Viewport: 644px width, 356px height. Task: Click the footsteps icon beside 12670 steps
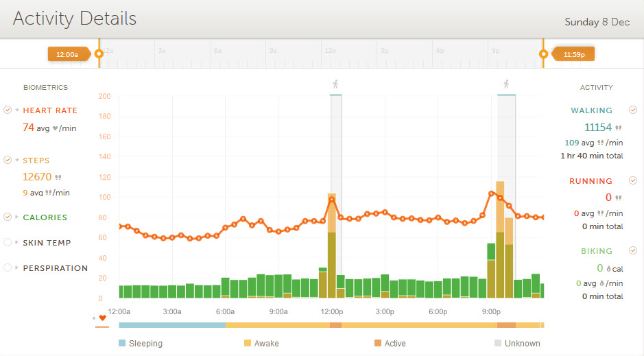tap(57, 177)
